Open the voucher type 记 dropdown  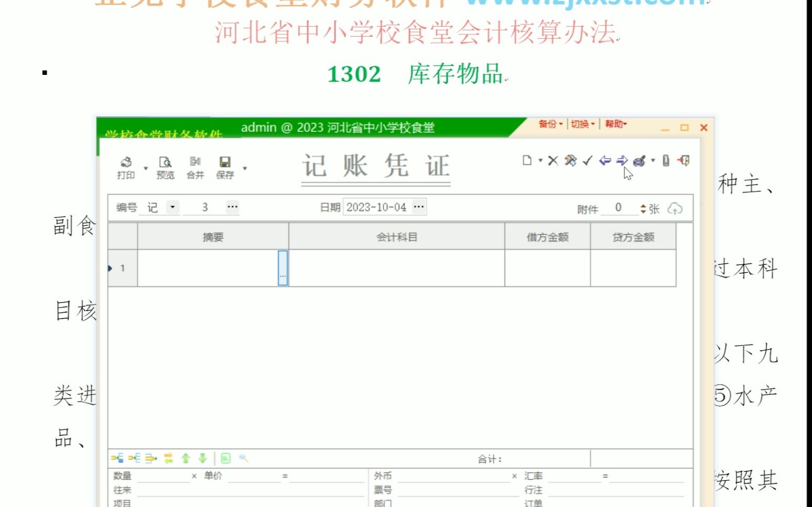coord(172,207)
